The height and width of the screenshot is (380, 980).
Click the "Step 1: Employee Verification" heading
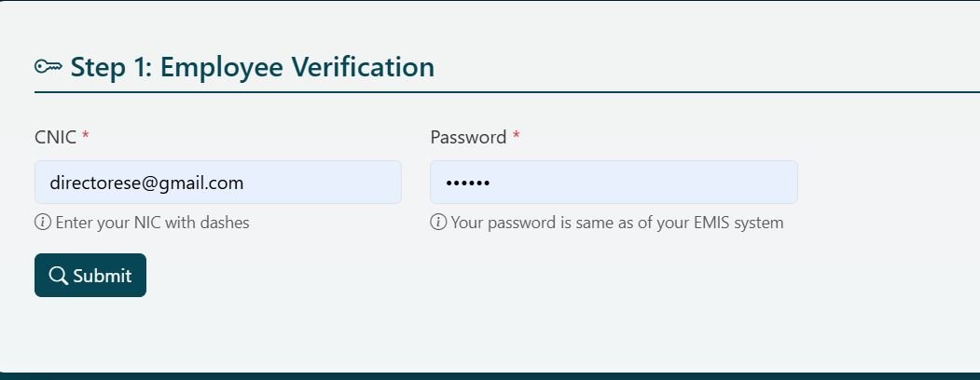(252, 67)
